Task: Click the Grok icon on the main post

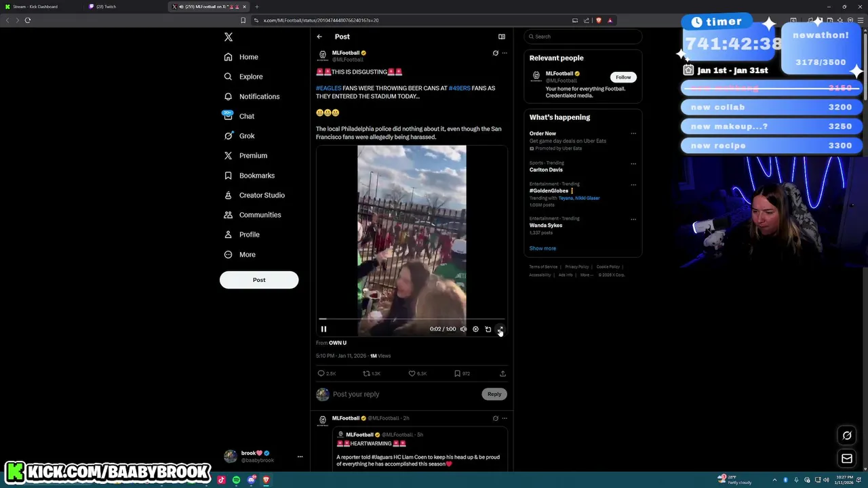Action: coord(495,53)
